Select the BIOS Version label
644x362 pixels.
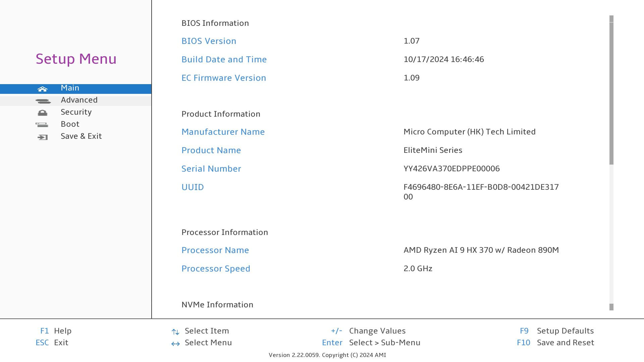pos(209,41)
